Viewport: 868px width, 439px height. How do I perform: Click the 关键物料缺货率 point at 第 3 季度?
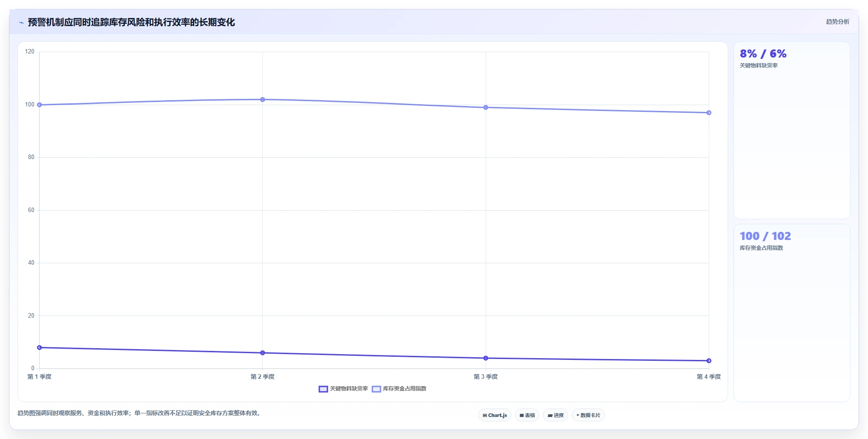tap(486, 358)
